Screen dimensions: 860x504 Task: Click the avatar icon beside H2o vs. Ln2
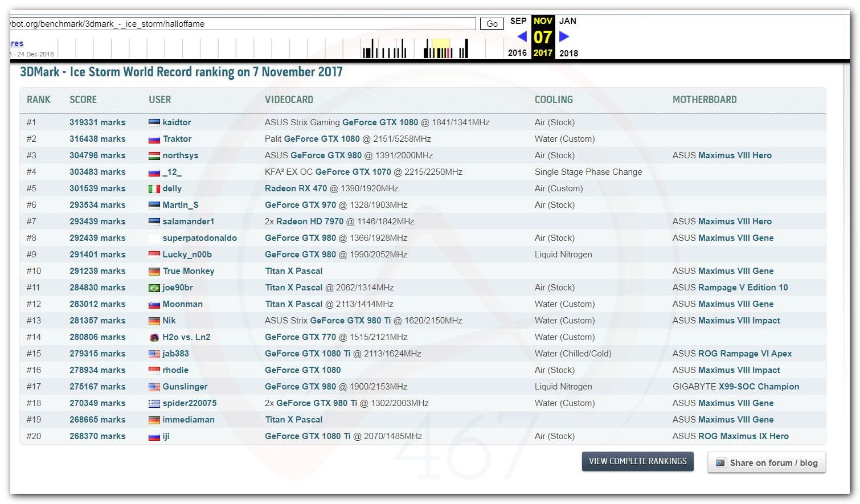154,337
